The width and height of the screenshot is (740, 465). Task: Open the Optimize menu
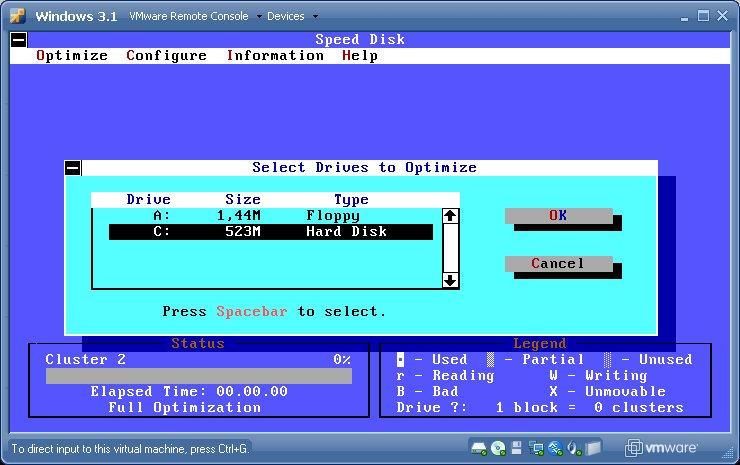[72, 56]
